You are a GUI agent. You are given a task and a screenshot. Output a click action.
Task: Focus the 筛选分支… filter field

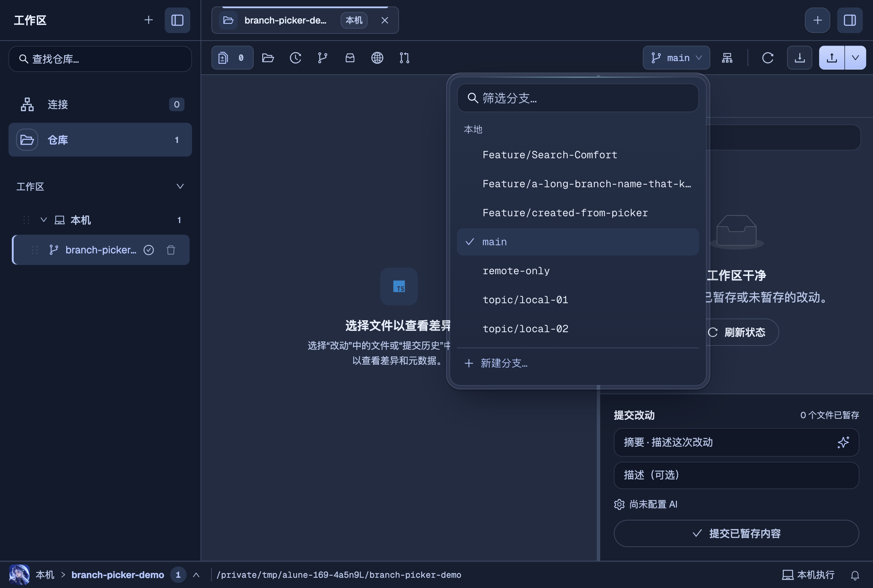point(578,98)
